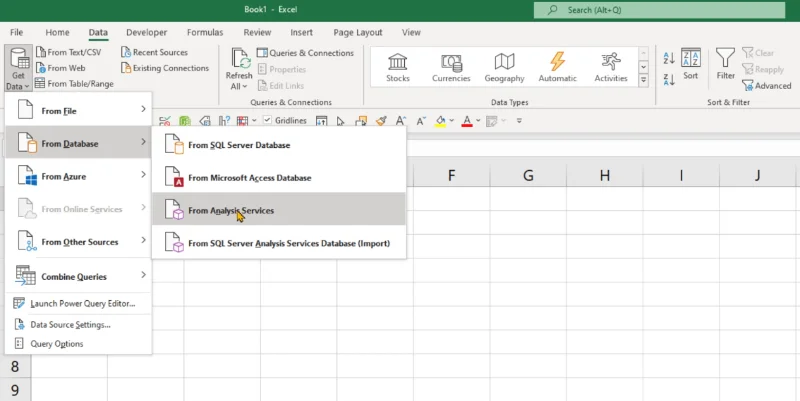Choose From Microsoft Access Database

279,178
